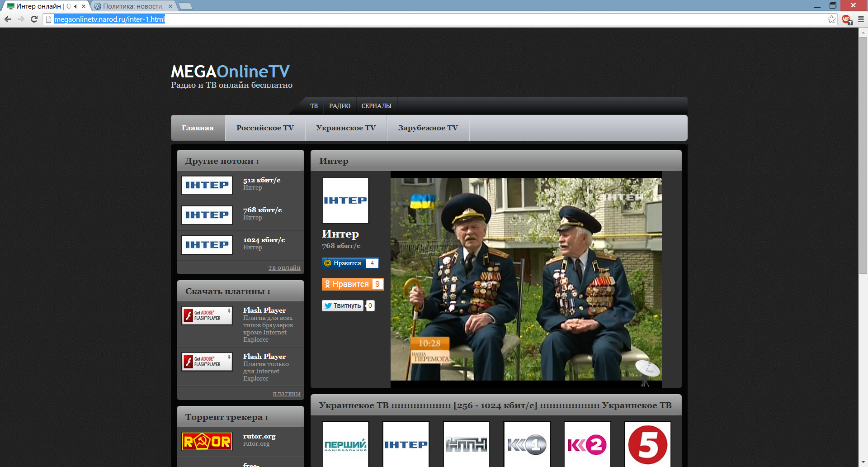Click first Get Adobe Flash Player badge

coord(207,315)
